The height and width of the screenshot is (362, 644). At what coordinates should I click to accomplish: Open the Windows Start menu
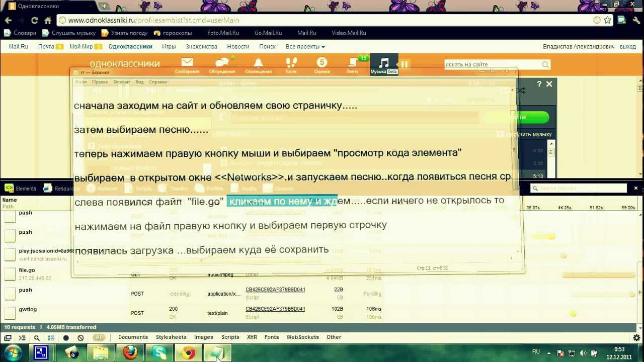13,352
